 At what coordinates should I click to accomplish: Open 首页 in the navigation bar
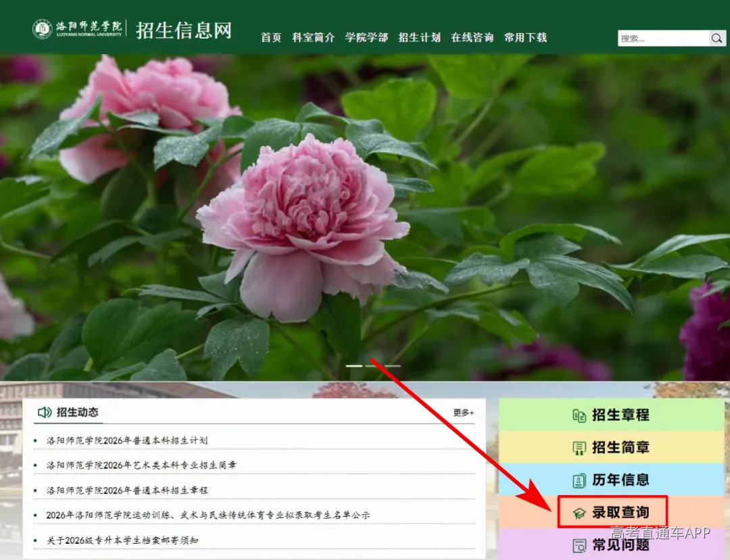pos(271,38)
